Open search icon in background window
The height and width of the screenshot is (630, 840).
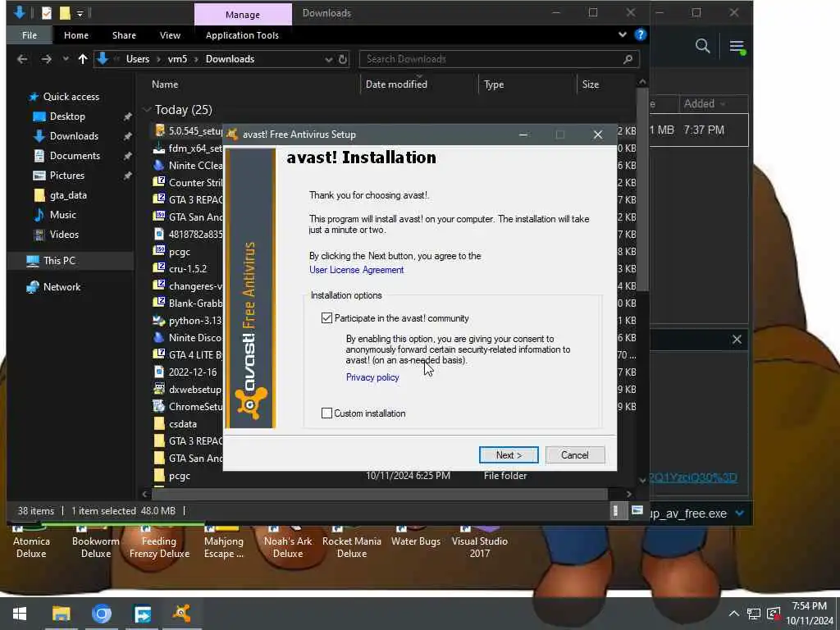pyautogui.click(x=703, y=46)
